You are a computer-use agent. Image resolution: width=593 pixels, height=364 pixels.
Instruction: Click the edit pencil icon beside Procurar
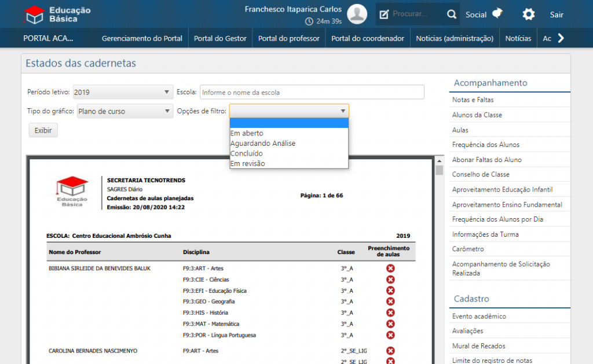[x=384, y=14]
